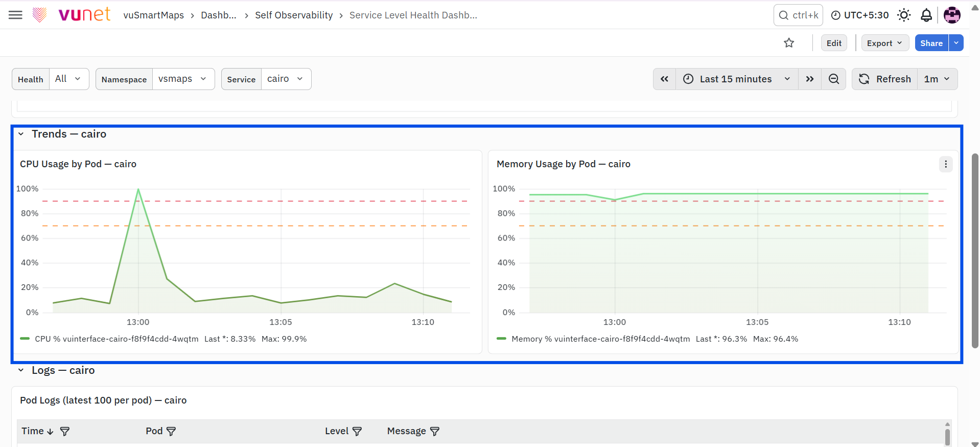Shift time range backward
Image resolution: width=980 pixels, height=447 pixels.
click(x=664, y=79)
